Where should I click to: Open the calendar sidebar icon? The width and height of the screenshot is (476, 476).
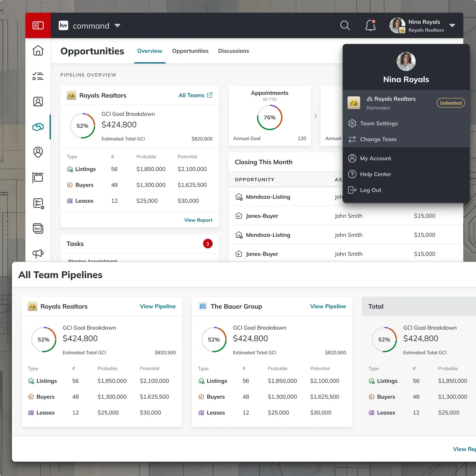tap(38, 178)
